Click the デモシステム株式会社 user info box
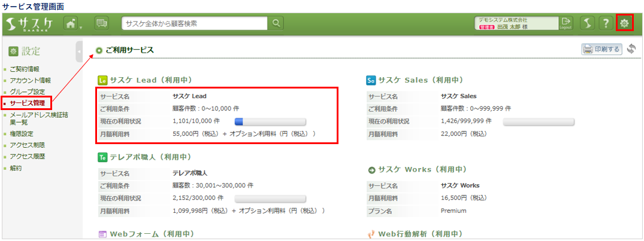This screenshot has width=644, height=241. coord(516,23)
